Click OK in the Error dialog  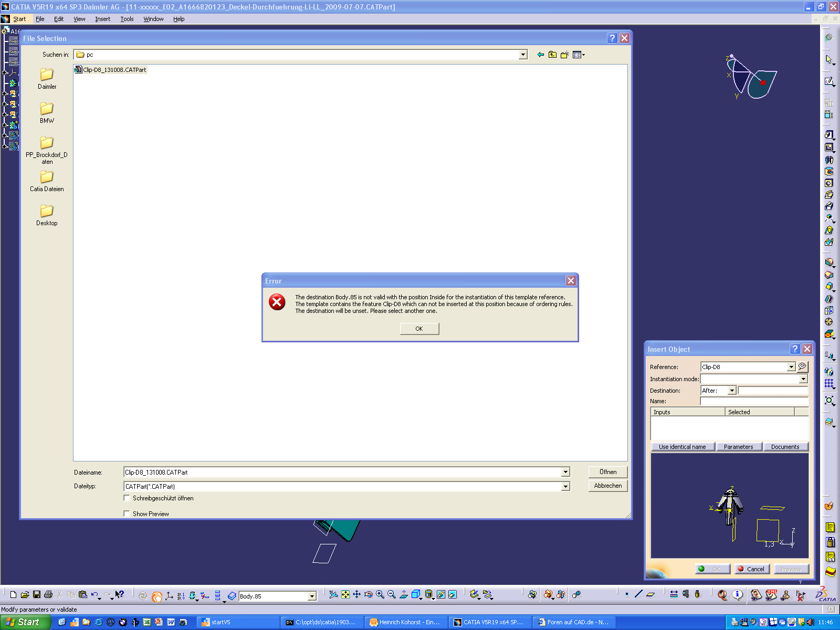pos(419,329)
